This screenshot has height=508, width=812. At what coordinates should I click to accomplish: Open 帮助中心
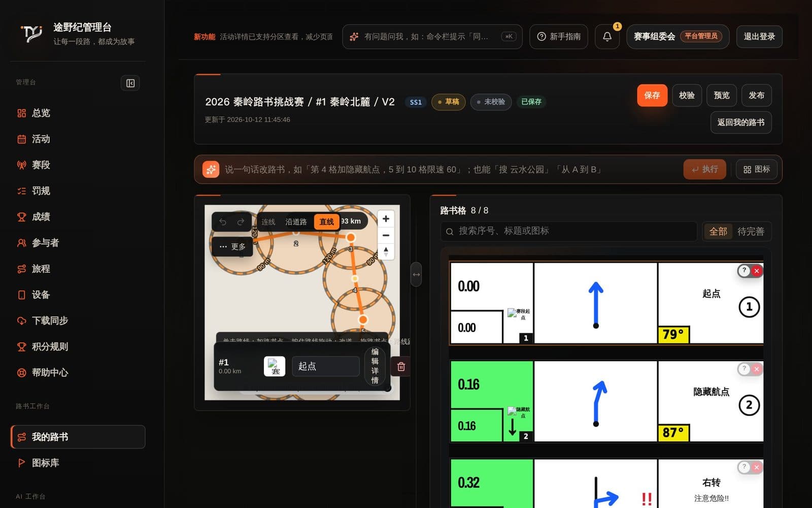(x=78, y=372)
